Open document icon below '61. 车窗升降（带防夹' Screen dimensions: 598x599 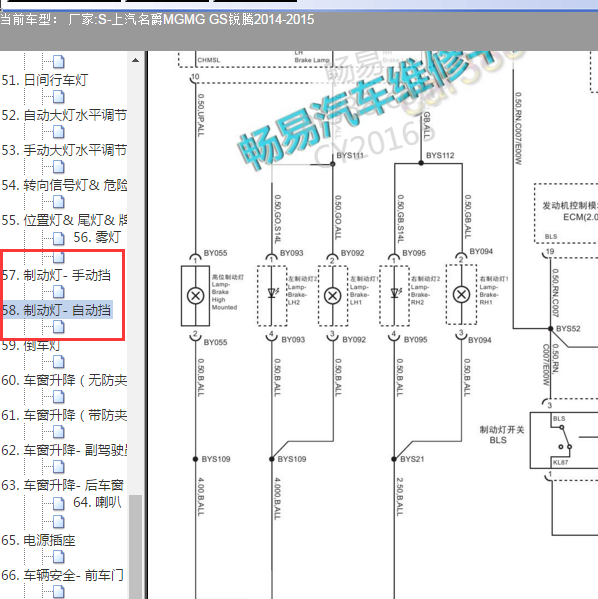[x=58, y=432]
